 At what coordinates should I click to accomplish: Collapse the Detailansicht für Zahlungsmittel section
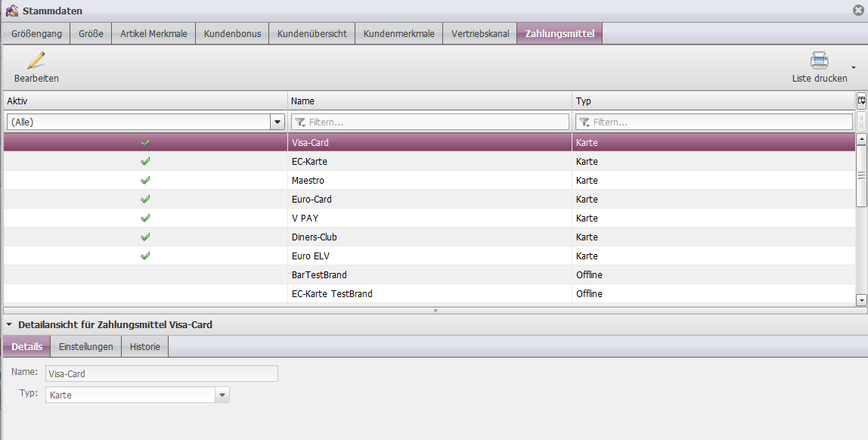(x=8, y=325)
